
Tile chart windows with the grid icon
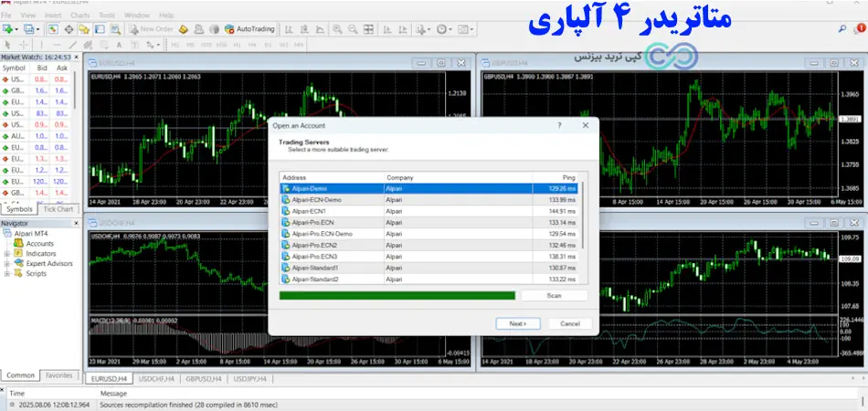tap(368, 28)
